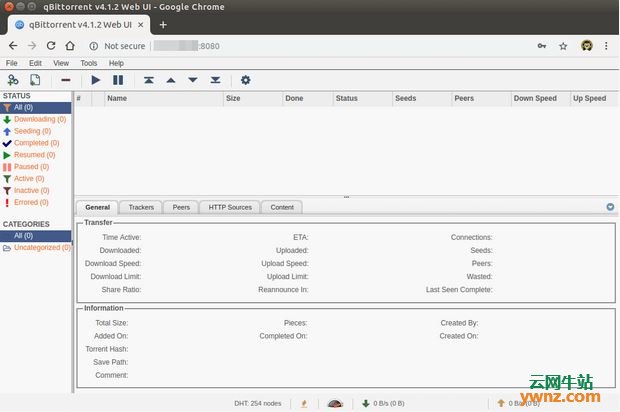This screenshot has height=412, width=620.
Task: Move torrent to top of queue
Action: click(149, 80)
